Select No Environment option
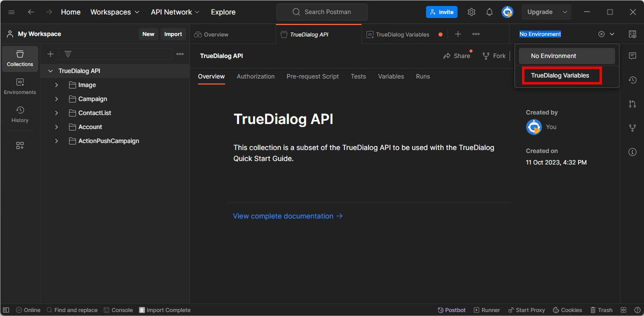The width and height of the screenshot is (644, 316). coord(567,56)
